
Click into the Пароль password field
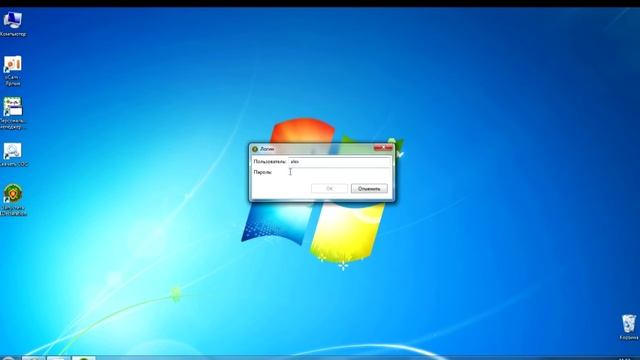tap(339, 172)
